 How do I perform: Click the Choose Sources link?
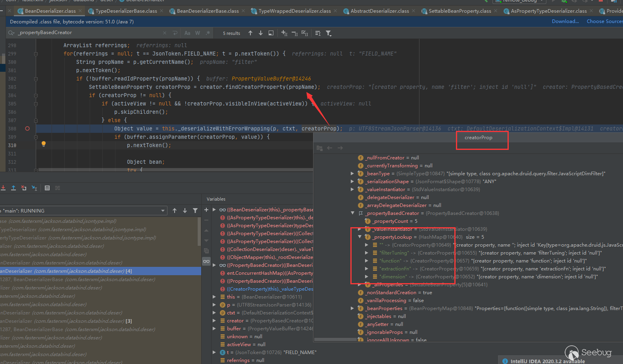tap(604, 21)
